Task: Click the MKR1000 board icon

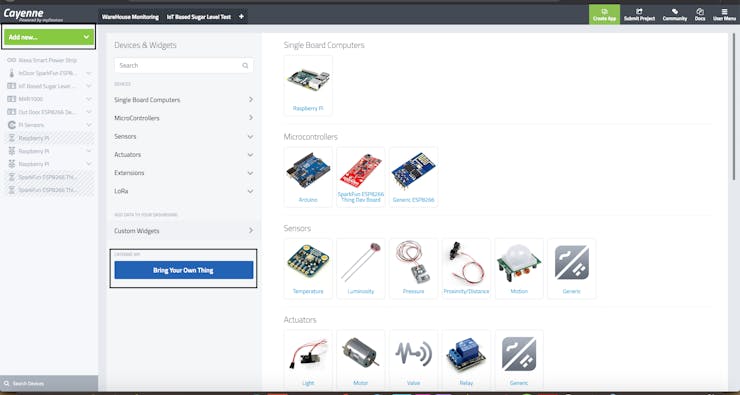Action: (12, 99)
